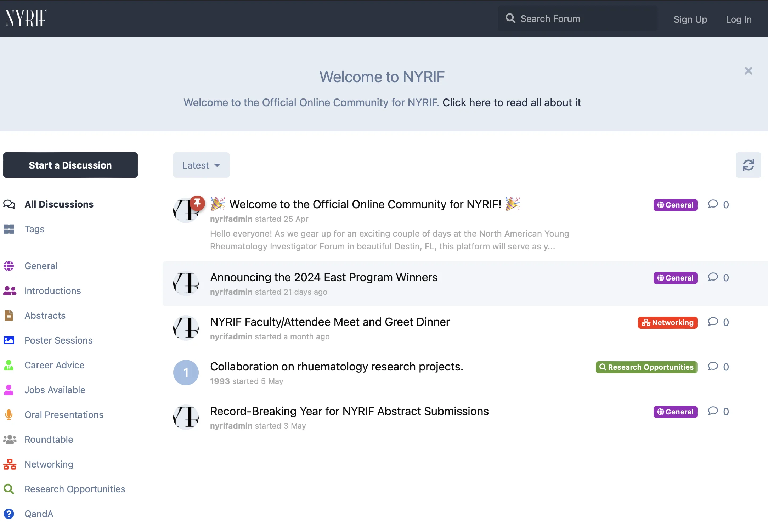The height and width of the screenshot is (532, 768).
Task: Click the Start a Discussion button
Action: point(70,165)
